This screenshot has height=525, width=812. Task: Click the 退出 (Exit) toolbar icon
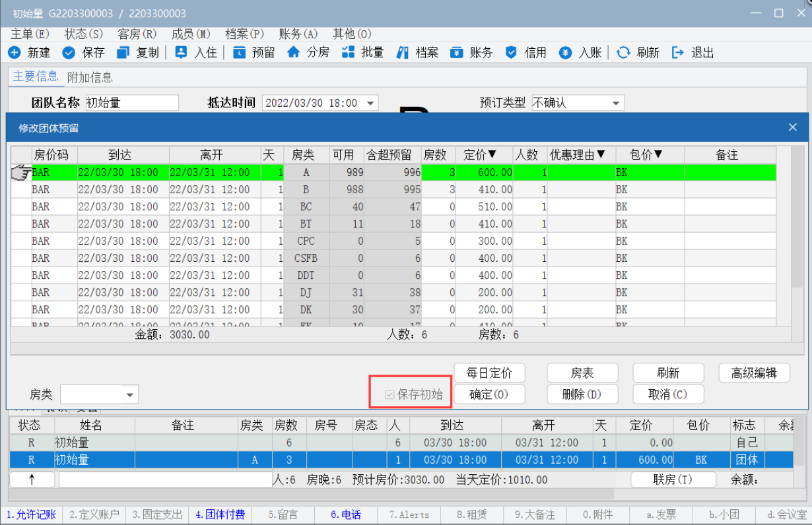coord(677,53)
